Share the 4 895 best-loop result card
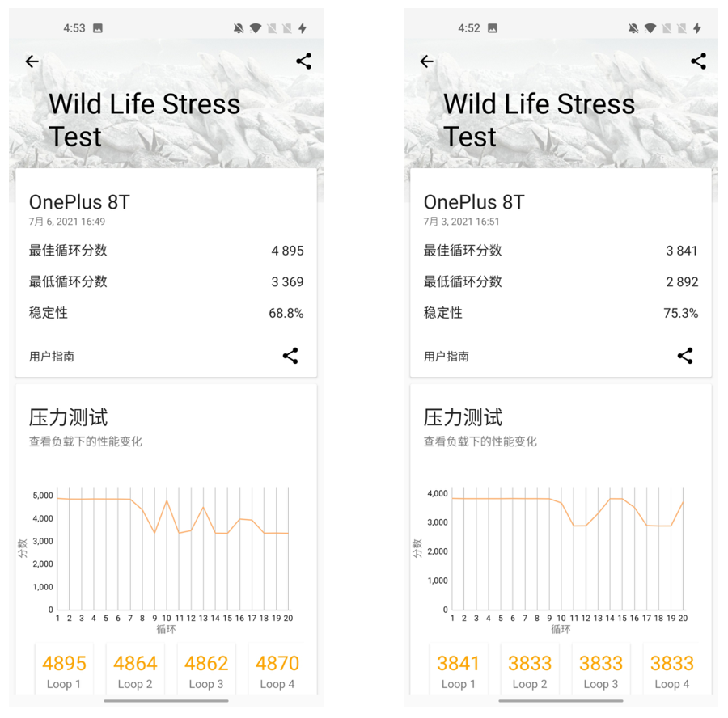728x718 pixels. pos(290,356)
